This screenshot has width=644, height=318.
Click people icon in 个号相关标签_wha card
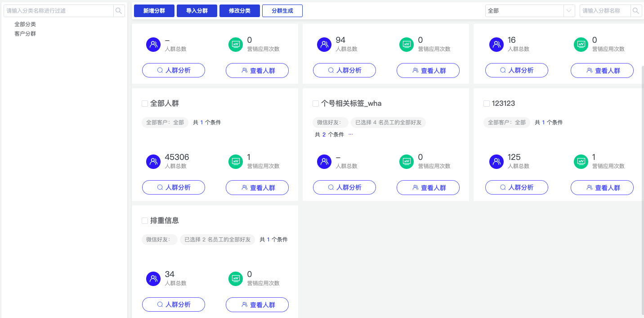(x=324, y=161)
